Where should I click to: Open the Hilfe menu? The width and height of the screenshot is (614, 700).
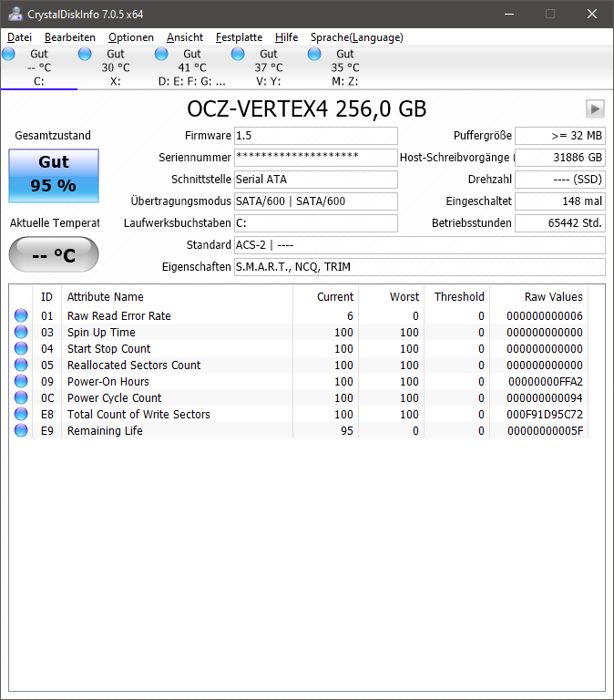pyautogui.click(x=286, y=37)
